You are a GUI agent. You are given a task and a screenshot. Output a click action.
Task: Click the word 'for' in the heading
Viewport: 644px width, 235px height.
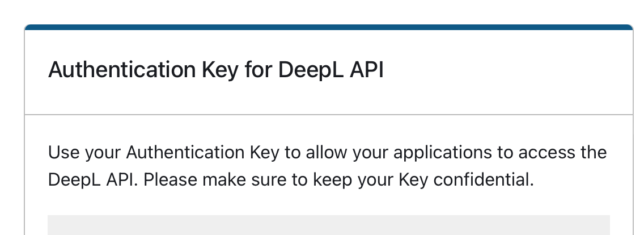[258, 69]
